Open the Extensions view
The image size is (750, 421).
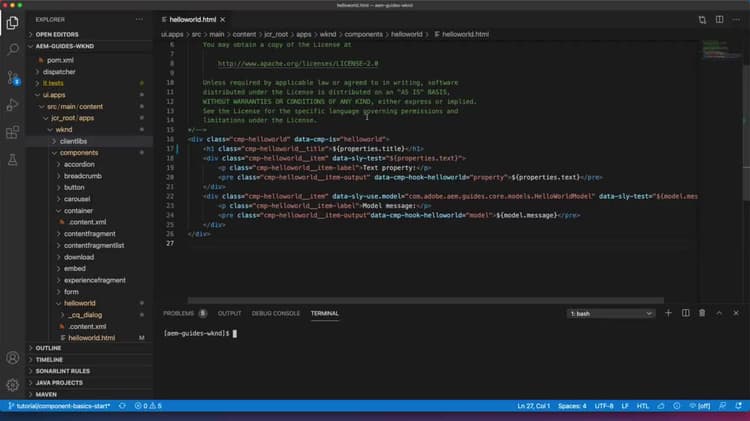(x=13, y=132)
